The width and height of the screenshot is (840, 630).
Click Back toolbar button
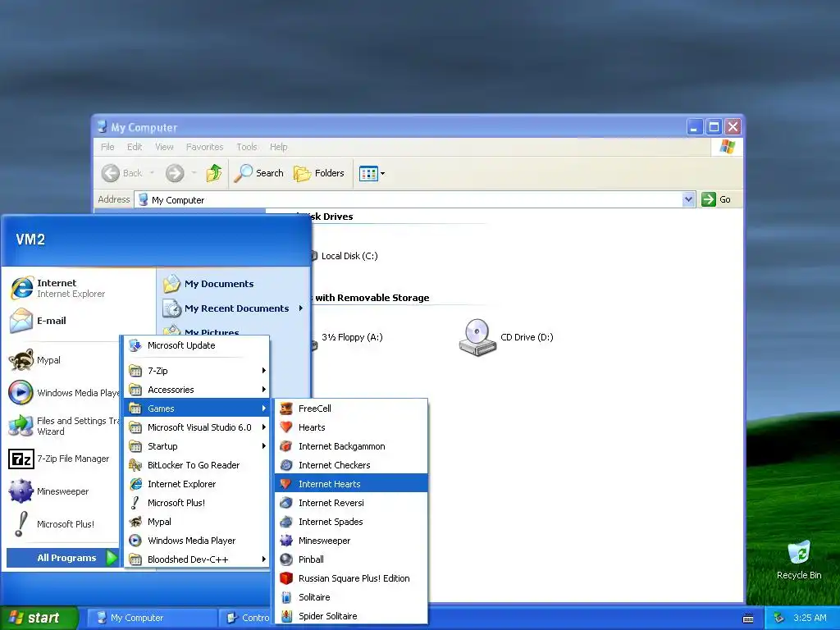click(122, 173)
